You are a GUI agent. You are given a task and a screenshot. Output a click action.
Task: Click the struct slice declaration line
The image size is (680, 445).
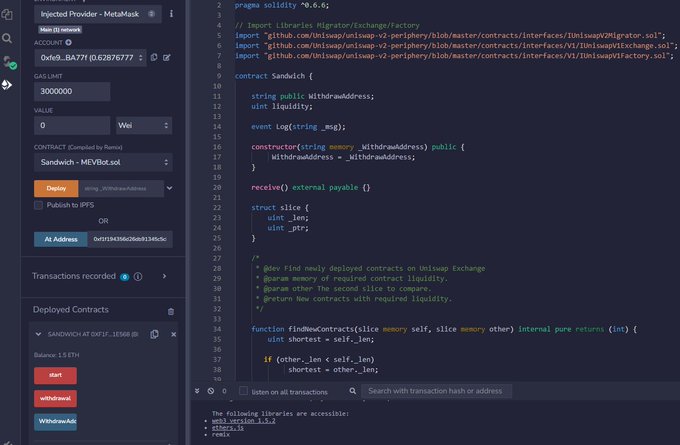280,208
